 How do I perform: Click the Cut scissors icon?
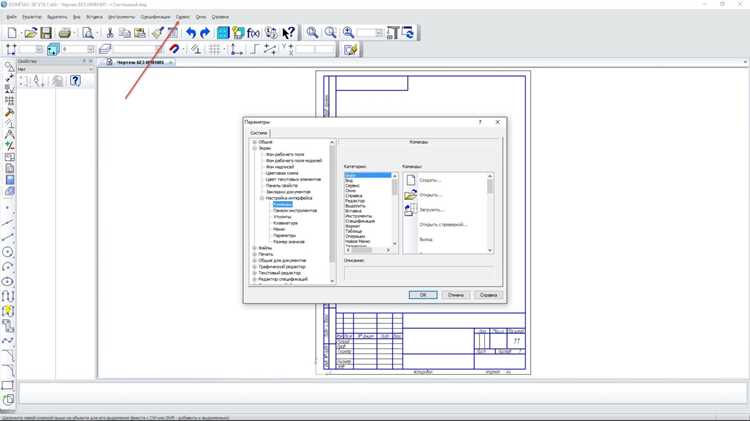[110, 33]
